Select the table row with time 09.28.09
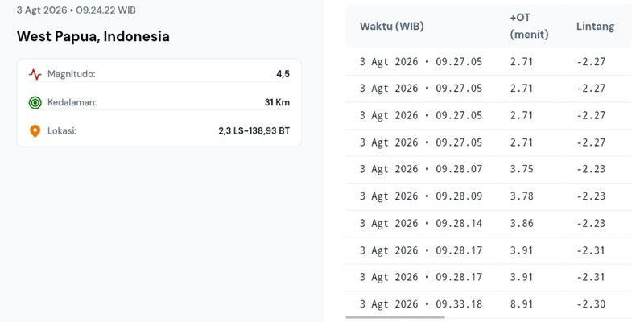The width and height of the screenshot is (644, 322). coord(489,196)
